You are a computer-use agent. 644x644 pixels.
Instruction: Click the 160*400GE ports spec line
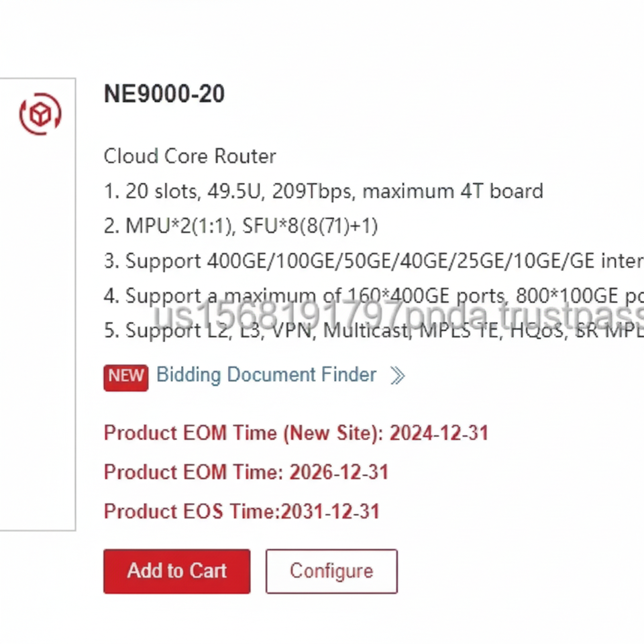click(x=372, y=296)
